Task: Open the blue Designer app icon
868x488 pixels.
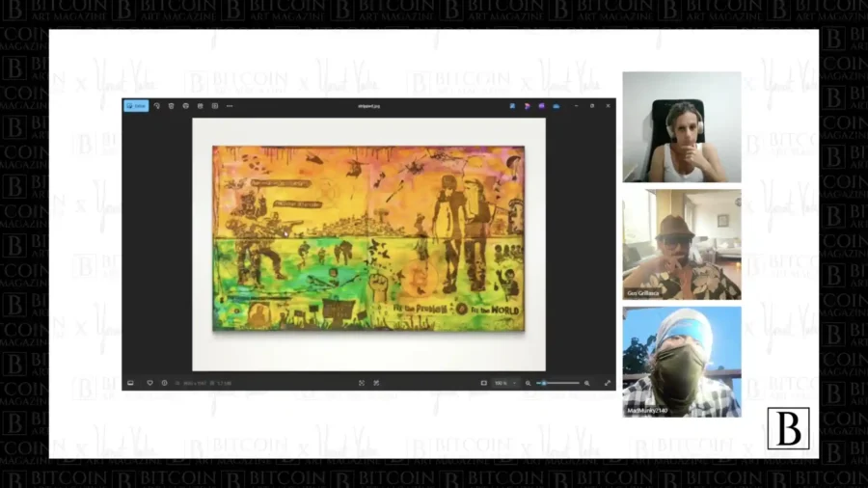Action: coord(512,106)
